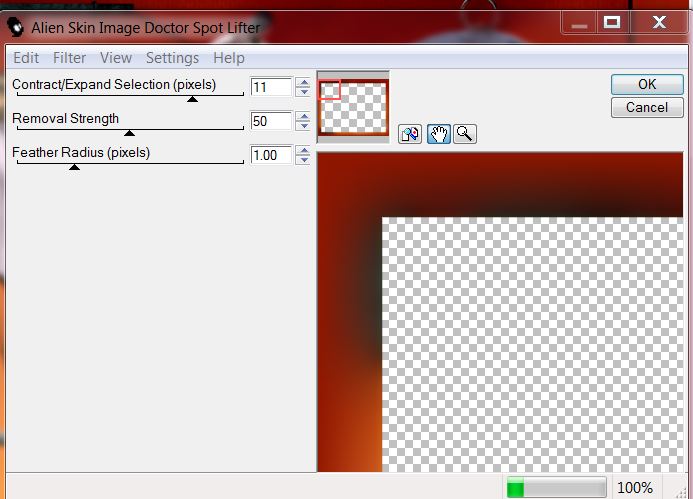Open the View menu
The image size is (693, 499).
116,58
